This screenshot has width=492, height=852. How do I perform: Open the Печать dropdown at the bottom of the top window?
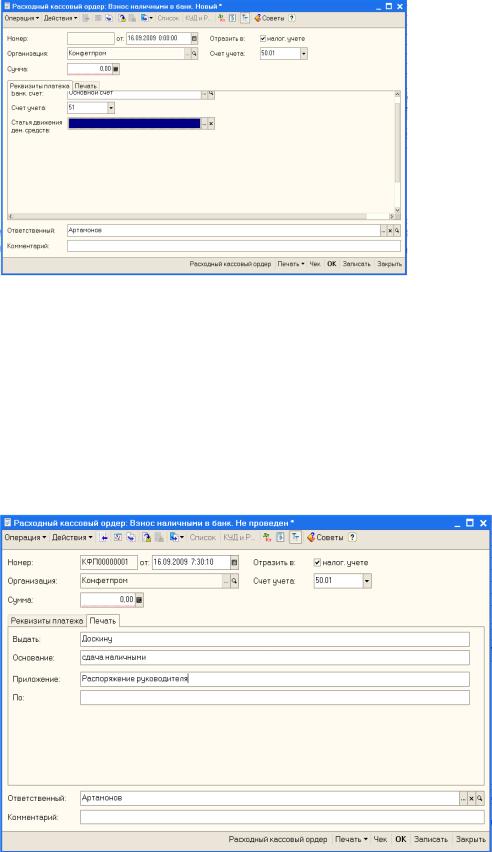[x=291, y=264]
